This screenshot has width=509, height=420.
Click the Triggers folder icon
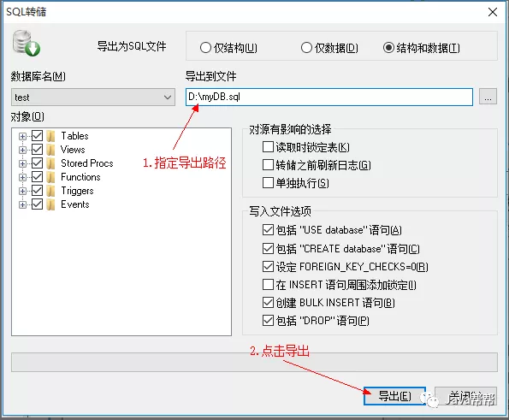(50, 191)
